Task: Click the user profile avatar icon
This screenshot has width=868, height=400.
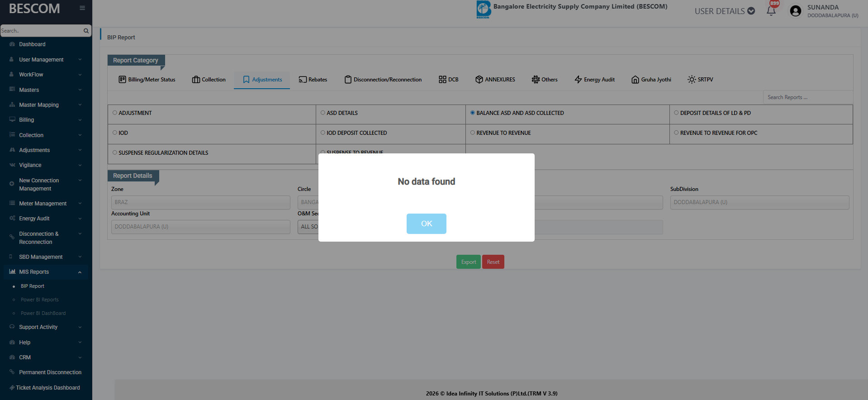Action: pos(796,11)
